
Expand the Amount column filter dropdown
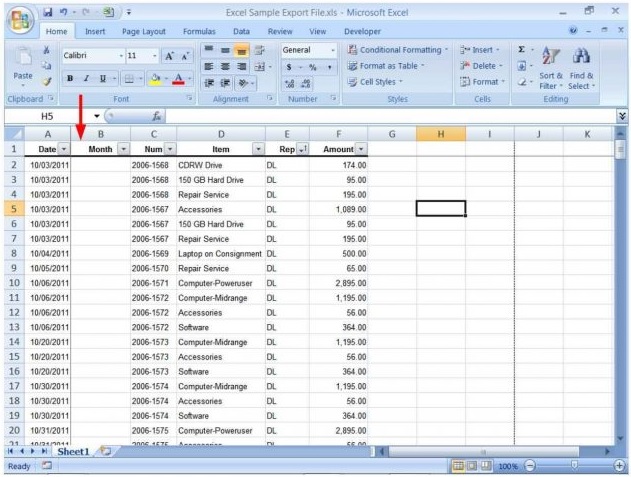[x=361, y=148]
